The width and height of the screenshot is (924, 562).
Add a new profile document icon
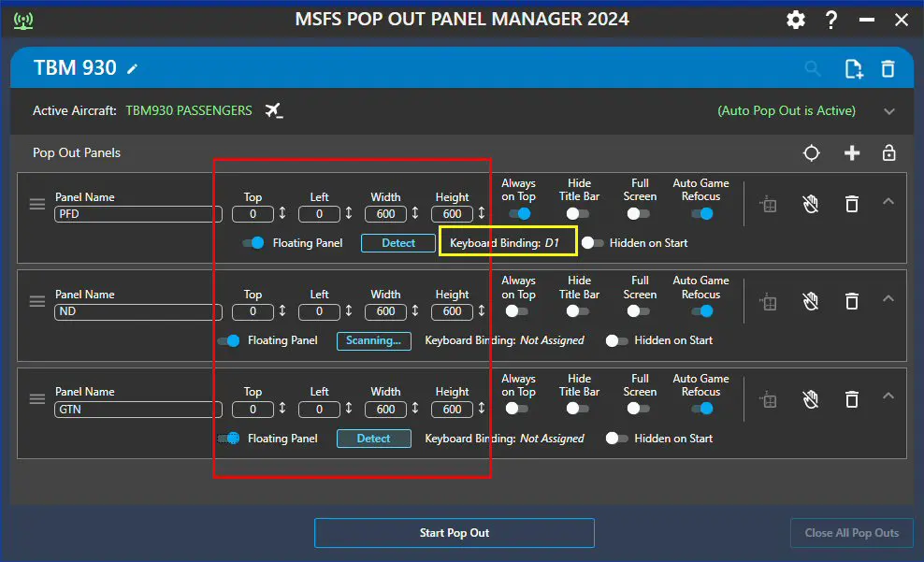click(853, 69)
